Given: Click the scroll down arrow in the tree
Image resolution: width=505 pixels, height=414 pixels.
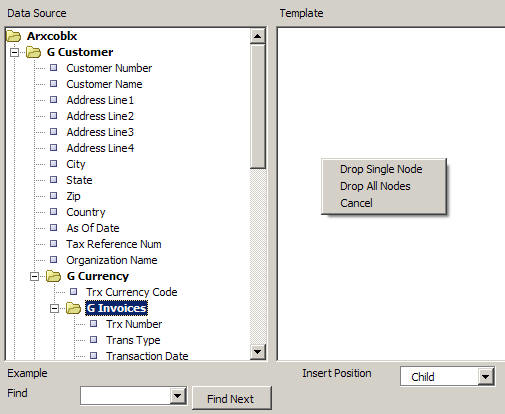Looking at the screenshot, I should (x=258, y=351).
